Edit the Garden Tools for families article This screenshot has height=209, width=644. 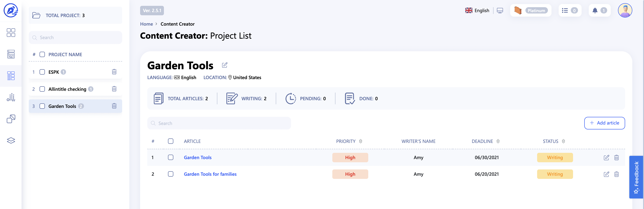(x=606, y=174)
